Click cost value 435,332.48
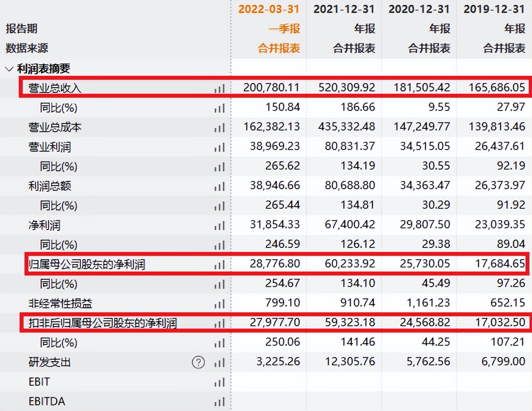Screen dimensions: 532x411 [346, 126]
